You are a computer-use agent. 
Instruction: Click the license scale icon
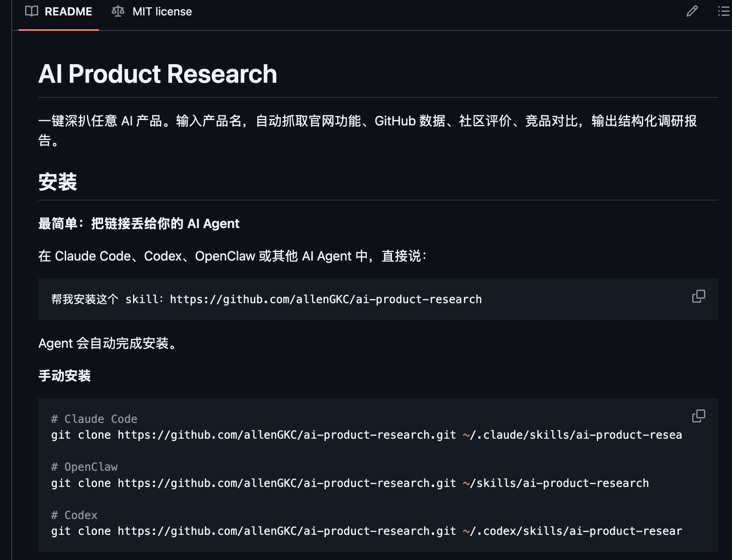click(x=118, y=11)
